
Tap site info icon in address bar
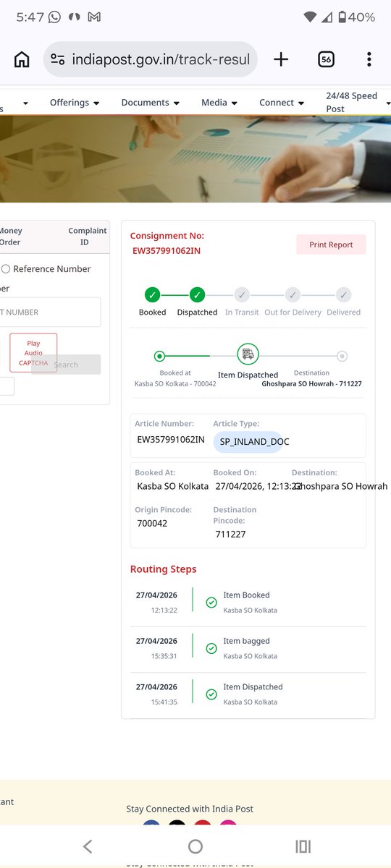pos(57,59)
